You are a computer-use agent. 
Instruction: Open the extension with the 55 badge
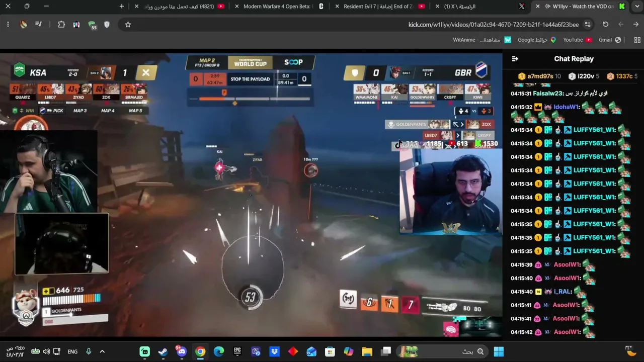92,25
